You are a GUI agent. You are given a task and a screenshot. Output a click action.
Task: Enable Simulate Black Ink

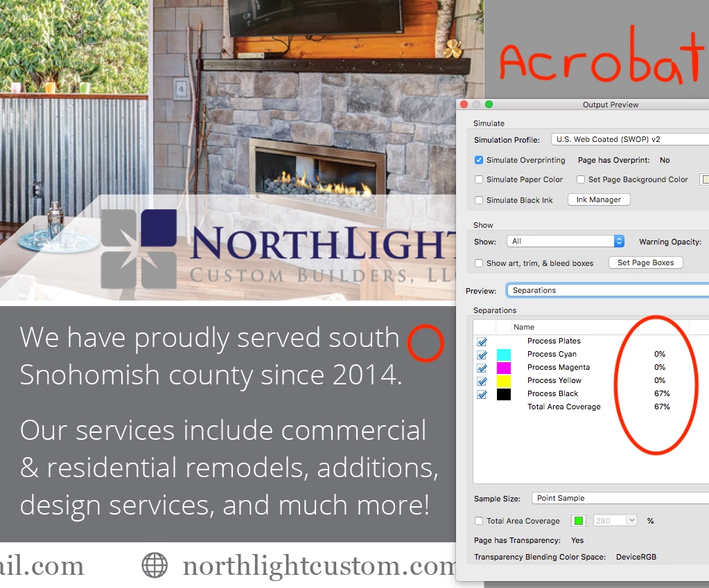pyautogui.click(x=479, y=200)
